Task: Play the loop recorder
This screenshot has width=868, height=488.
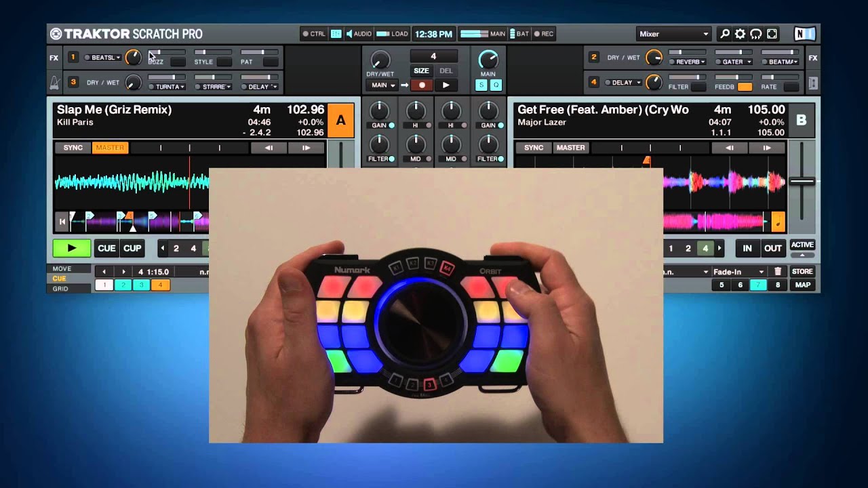Action: (x=446, y=85)
